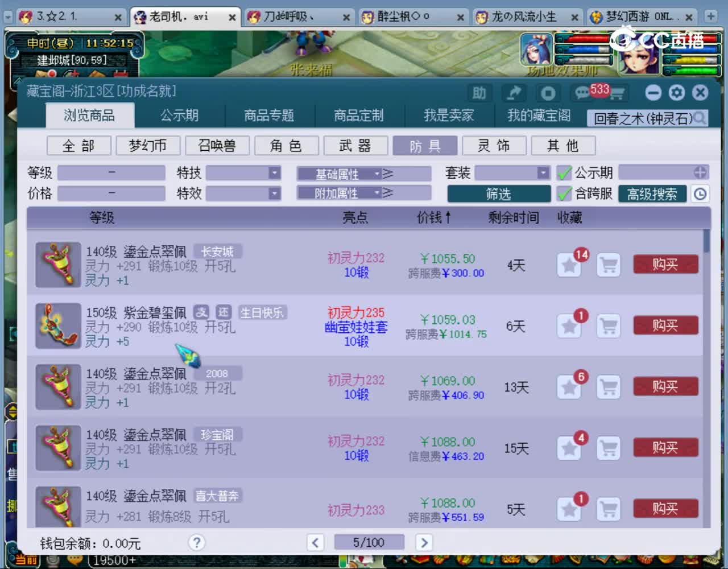Viewport: 728px width, 569px height.
Task: Select the 角色 category
Action: (286, 146)
